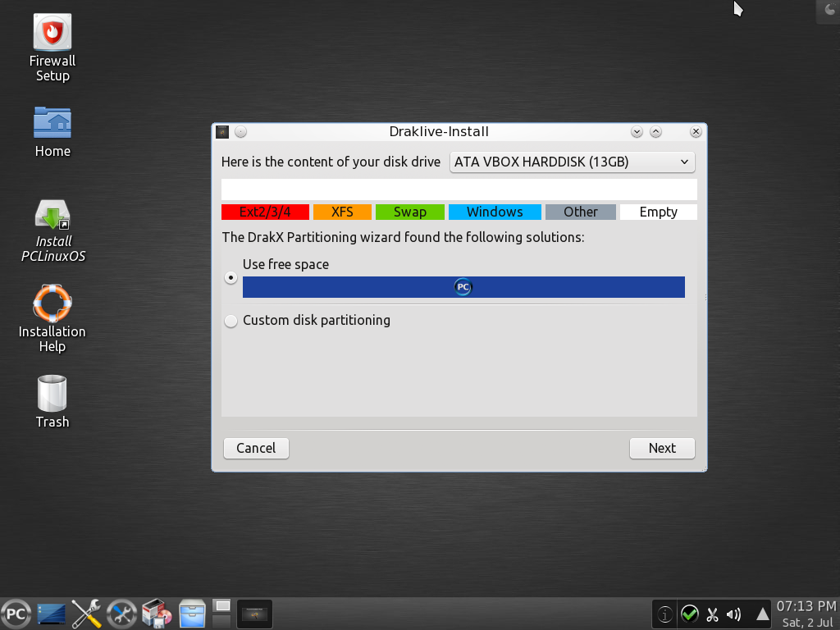This screenshot has height=630, width=840.
Task: Switch to the upper virtual desktop pager
Action: point(221,606)
